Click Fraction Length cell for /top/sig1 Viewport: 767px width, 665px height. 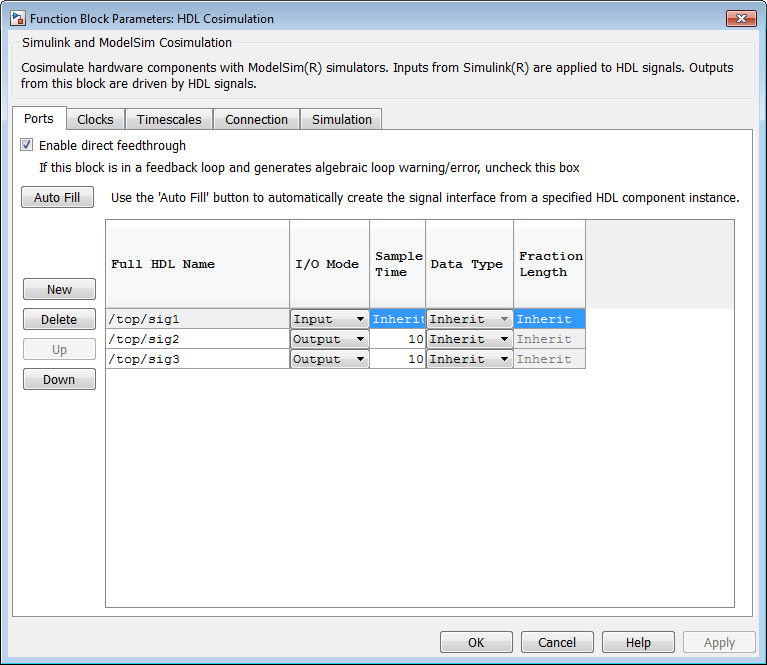pyautogui.click(x=549, y=319)
